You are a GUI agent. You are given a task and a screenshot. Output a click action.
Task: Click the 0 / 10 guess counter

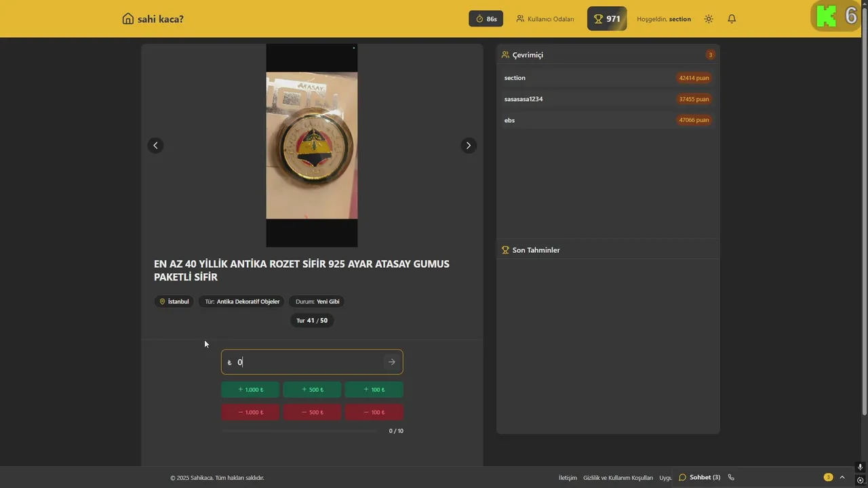pyautogui.click(x=396, y=431)
